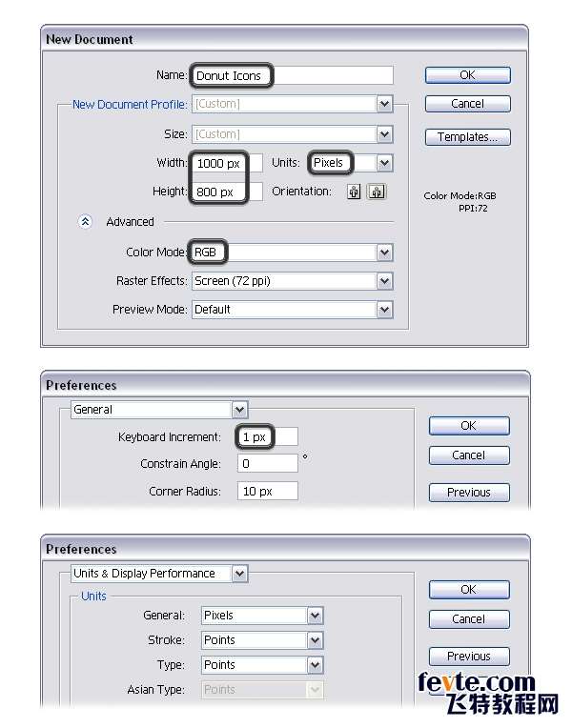Collapse the Advanced section chevron
Screen dimensions: 572x728
pyautogui.click(x=85, y=222)
